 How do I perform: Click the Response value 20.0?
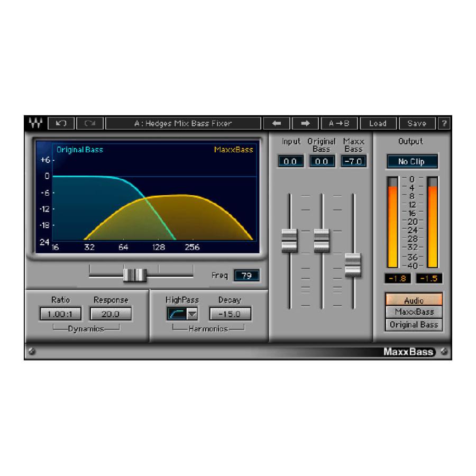click(x=111, y=314)
